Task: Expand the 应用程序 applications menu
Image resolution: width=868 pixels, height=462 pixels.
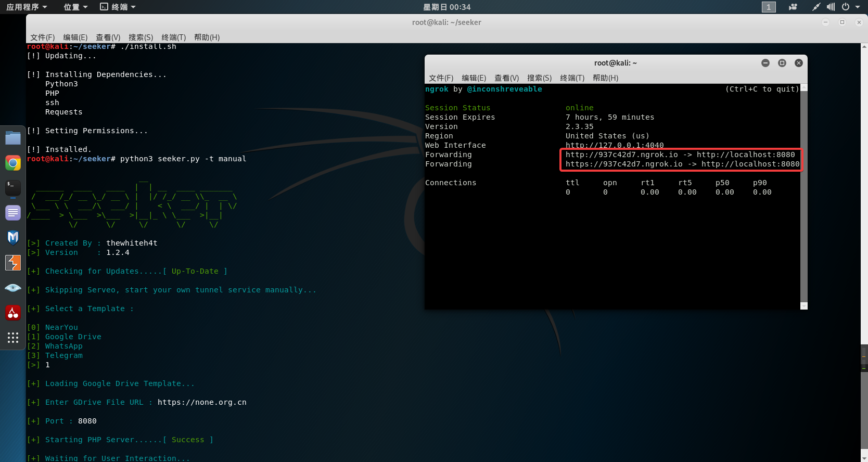Action: tap(27, 7)
